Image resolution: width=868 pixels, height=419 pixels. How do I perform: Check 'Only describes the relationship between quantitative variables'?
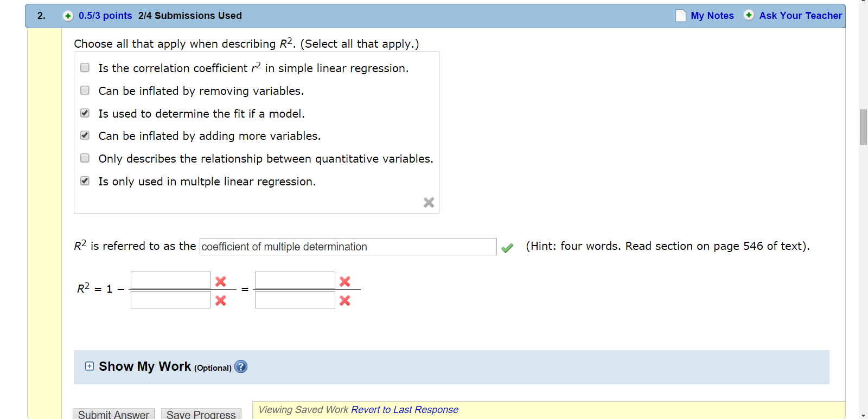pos(85,158)
